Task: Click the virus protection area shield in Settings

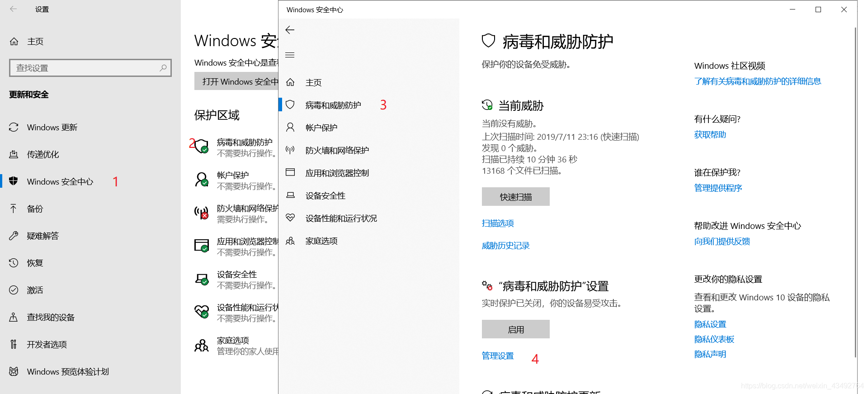Action: 201,146
